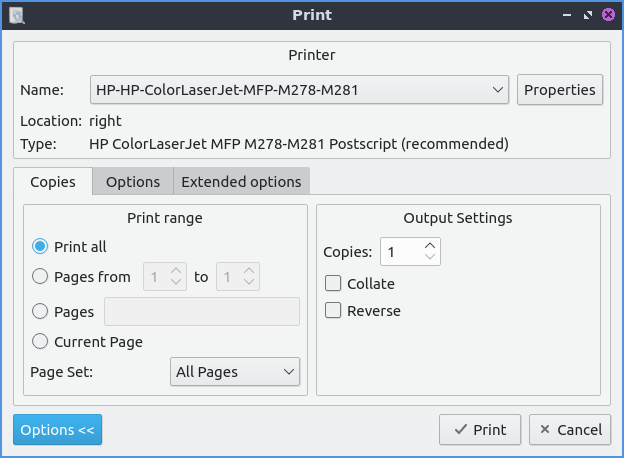This screenshot has height=458, width=624.
Task: Expand the Page Set dropdown
Action: (x=235, y=372)
